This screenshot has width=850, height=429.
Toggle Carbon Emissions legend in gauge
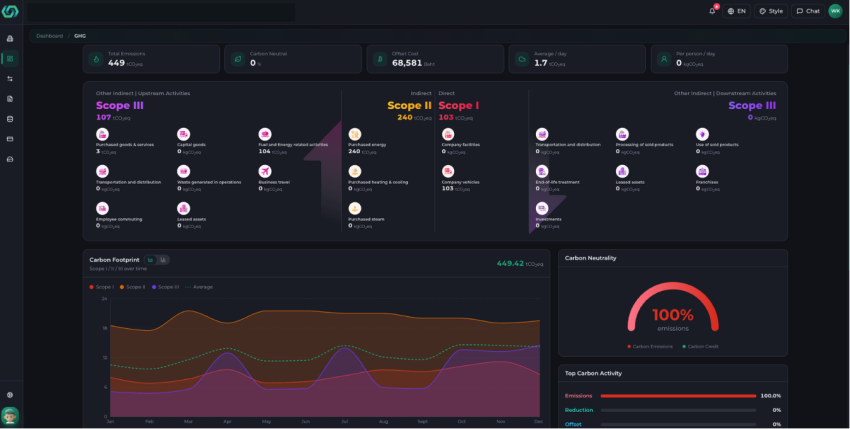pyautogui.click(x=650, y=346)
